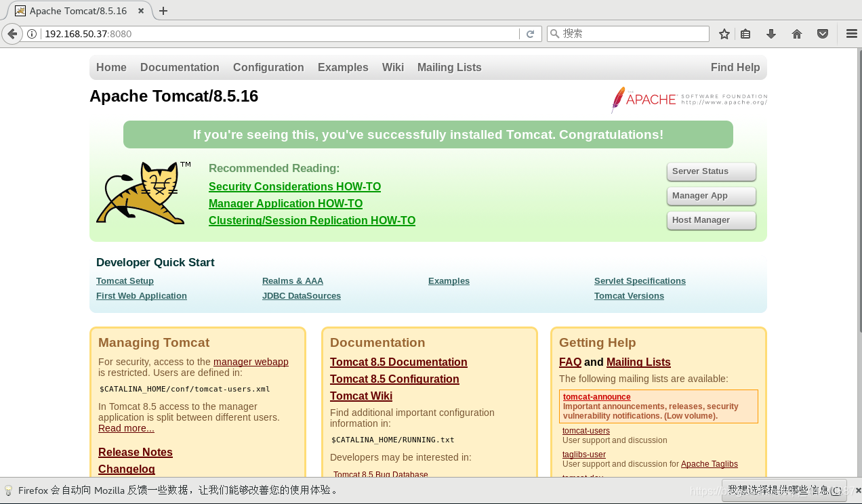Click the lightbulb icon in notification bar
The width and height of the screenshot is (862, 504).
coord(9,490)
